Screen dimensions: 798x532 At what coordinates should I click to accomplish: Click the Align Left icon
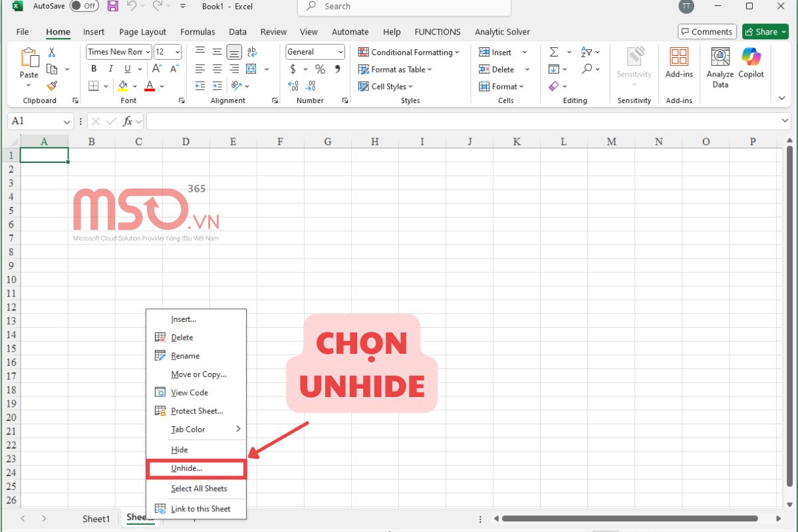[200, 69]
